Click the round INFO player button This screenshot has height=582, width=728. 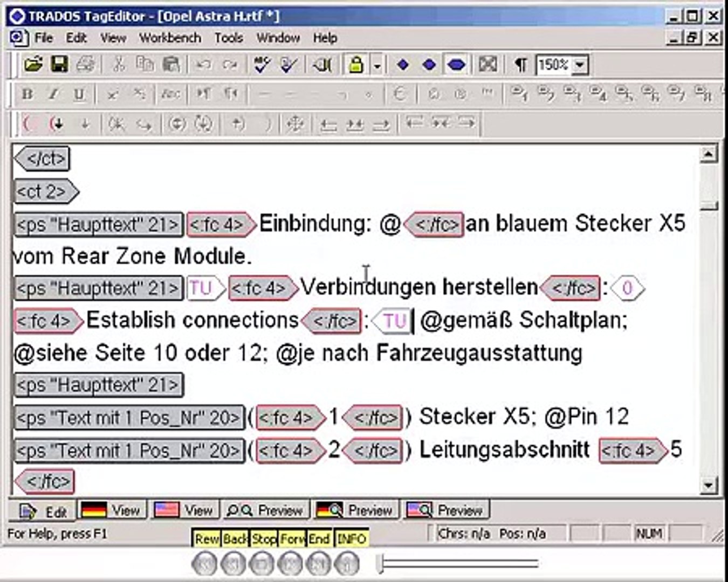(347, 564)
